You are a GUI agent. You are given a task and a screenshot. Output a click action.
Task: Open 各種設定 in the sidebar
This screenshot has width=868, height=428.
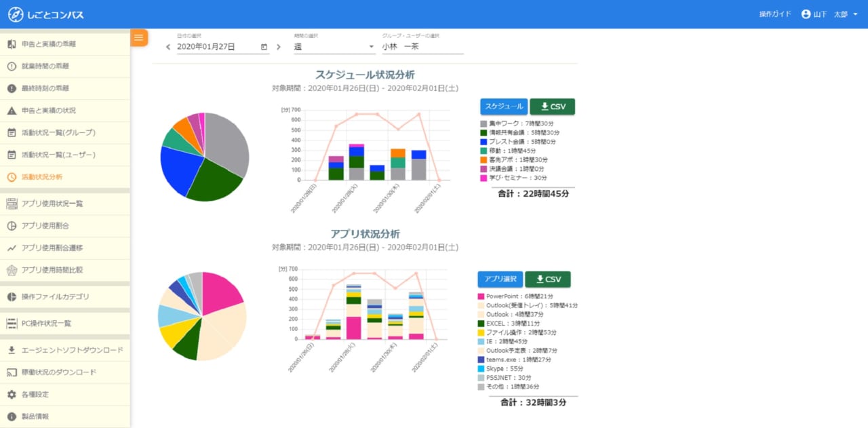click(65, 394)
